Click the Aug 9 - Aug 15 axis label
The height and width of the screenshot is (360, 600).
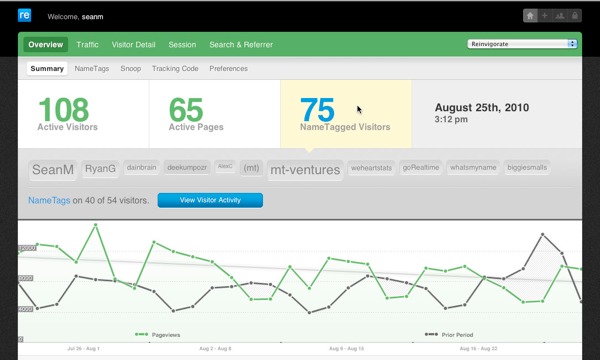pos(346,349)
